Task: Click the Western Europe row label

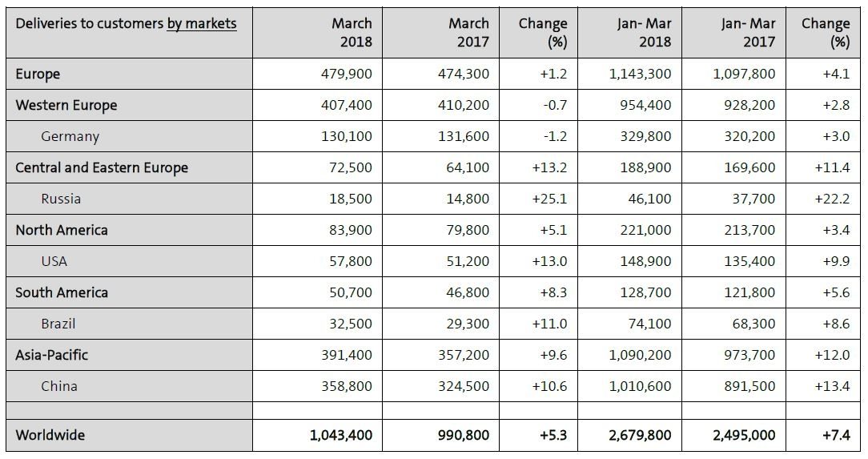Action: point(66,106)
